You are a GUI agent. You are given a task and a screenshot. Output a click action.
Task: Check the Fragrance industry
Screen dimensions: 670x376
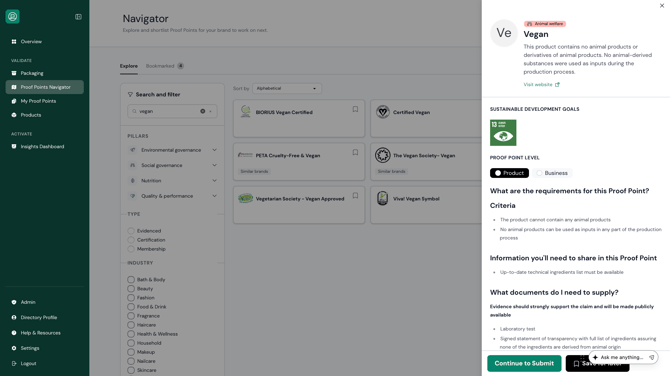click(x=131, y=316)
